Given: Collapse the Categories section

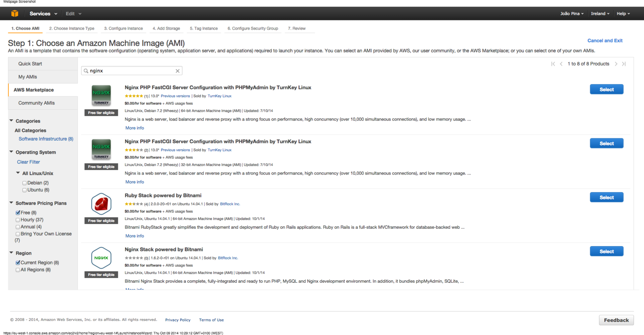Looking at the screenshot, I should coord(11,121).
